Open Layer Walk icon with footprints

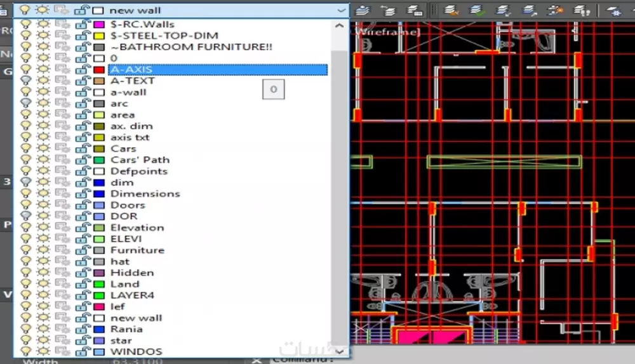tap(582, 10)
